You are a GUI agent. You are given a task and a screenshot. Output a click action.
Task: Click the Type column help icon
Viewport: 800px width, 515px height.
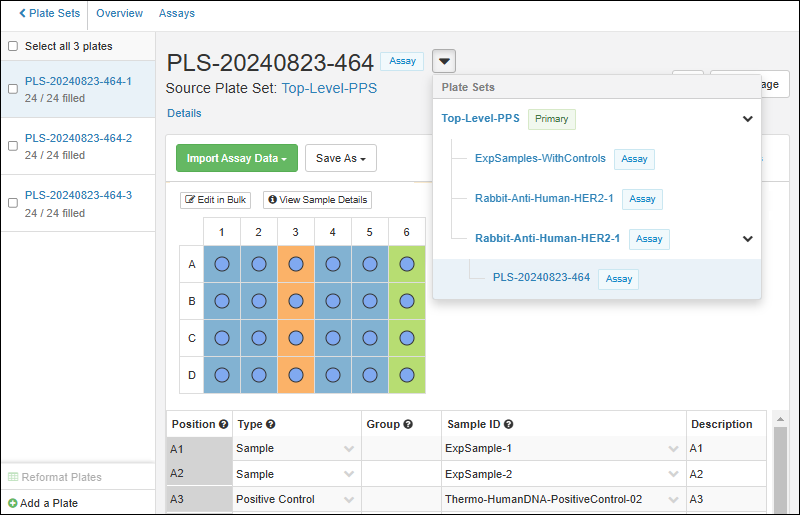point(271,425)
